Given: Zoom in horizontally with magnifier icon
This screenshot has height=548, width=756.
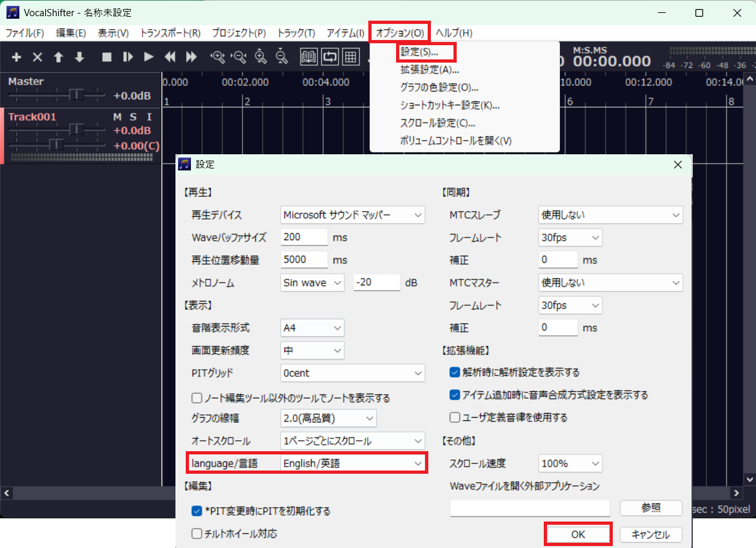Looking at the screenshot, I should click(x=218, y=57).
